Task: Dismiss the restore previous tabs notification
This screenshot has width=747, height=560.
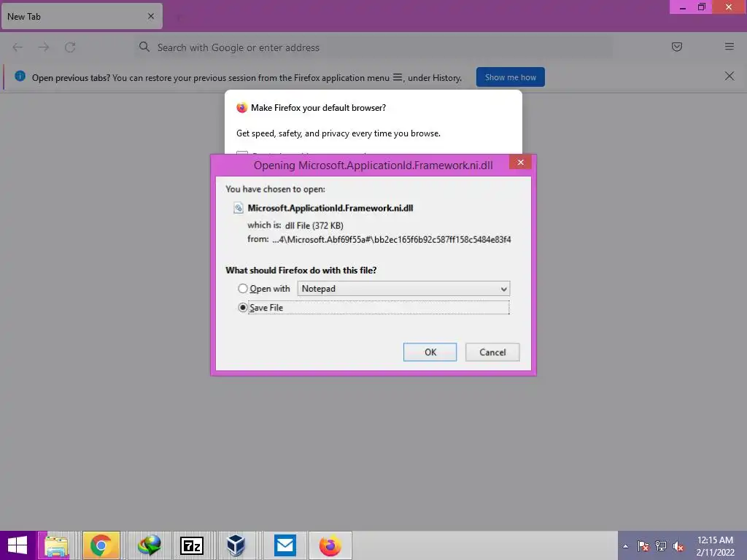Action: click(x=729, y=76)
